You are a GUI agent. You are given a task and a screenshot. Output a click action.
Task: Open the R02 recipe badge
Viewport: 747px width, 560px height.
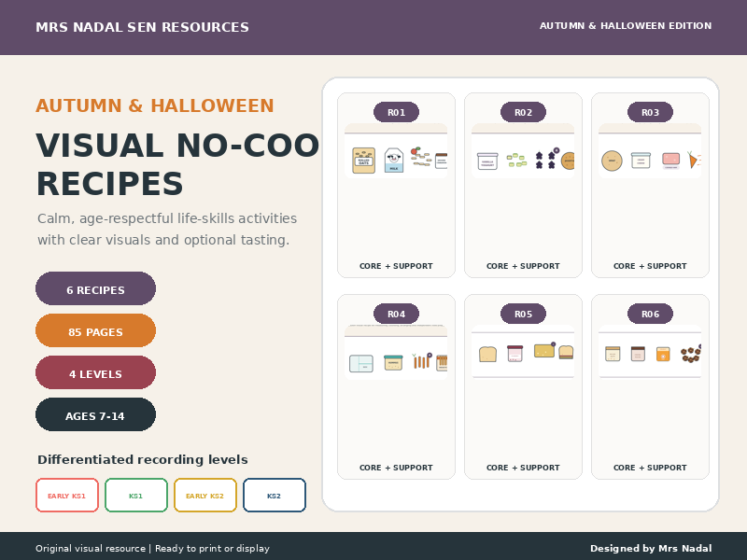(523, 112)
